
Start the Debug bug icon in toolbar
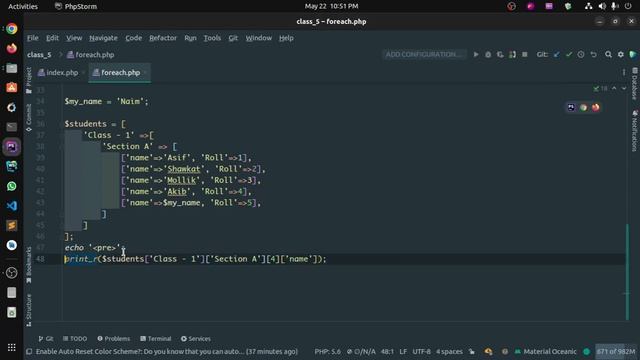(488, 54)
